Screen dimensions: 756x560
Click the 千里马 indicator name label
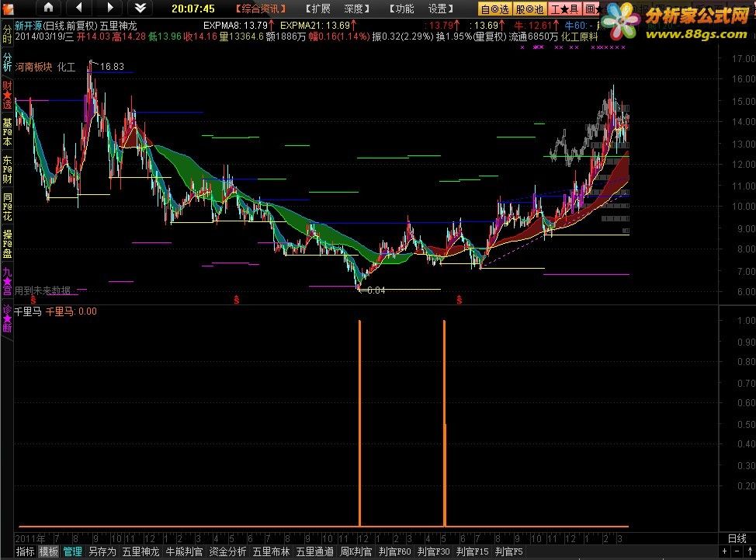28,311
